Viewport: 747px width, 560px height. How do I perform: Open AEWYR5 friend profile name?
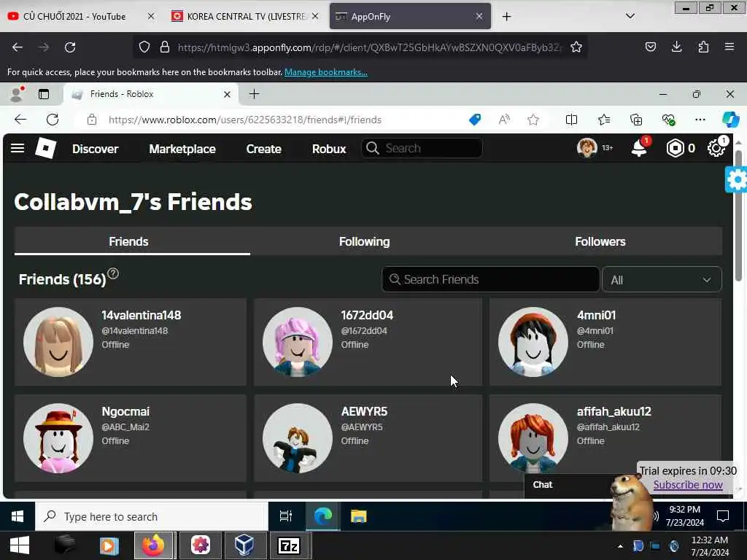click(x=365, y=411)
